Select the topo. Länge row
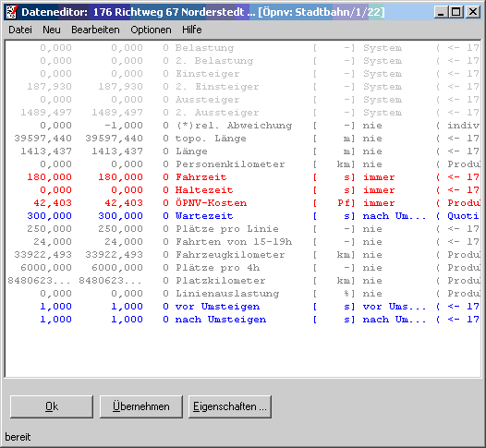The image size is (486, 448). pyautogui.click(x=243, y=139)
